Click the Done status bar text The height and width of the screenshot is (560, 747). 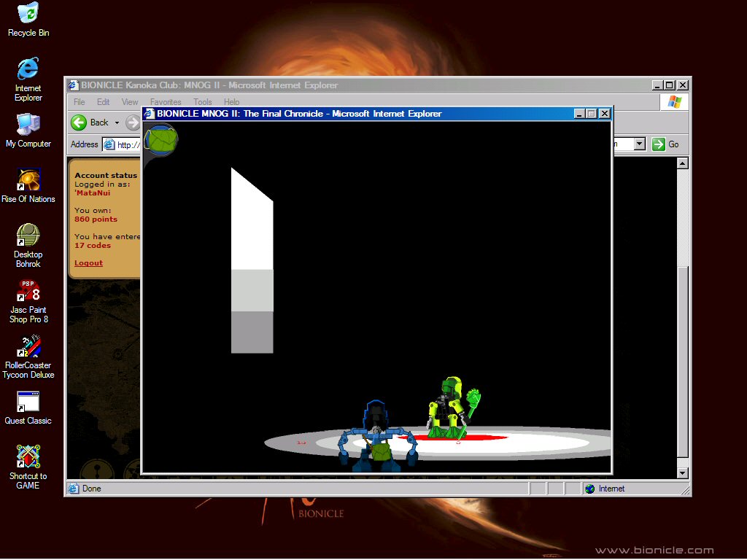[91, 489]
